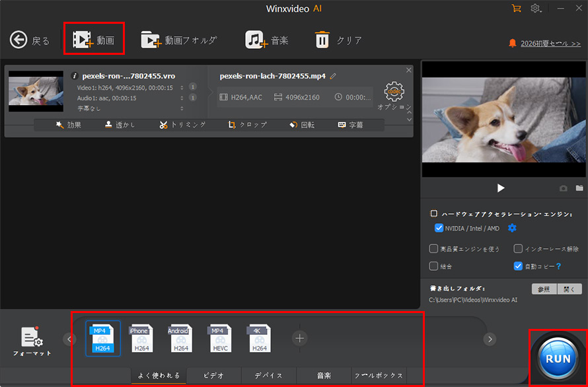
Task: Clear the list with クリア
Action: pyautogui.click(x=338, y=40)
